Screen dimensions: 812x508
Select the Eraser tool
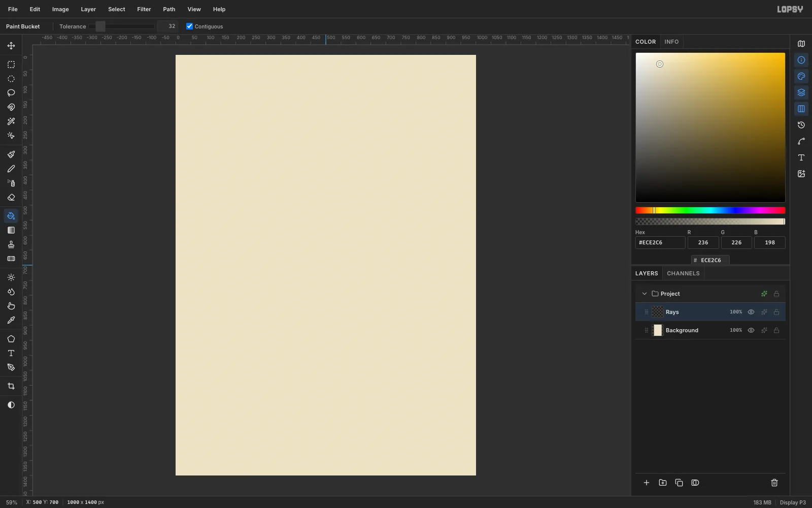(x=11, y=197)
